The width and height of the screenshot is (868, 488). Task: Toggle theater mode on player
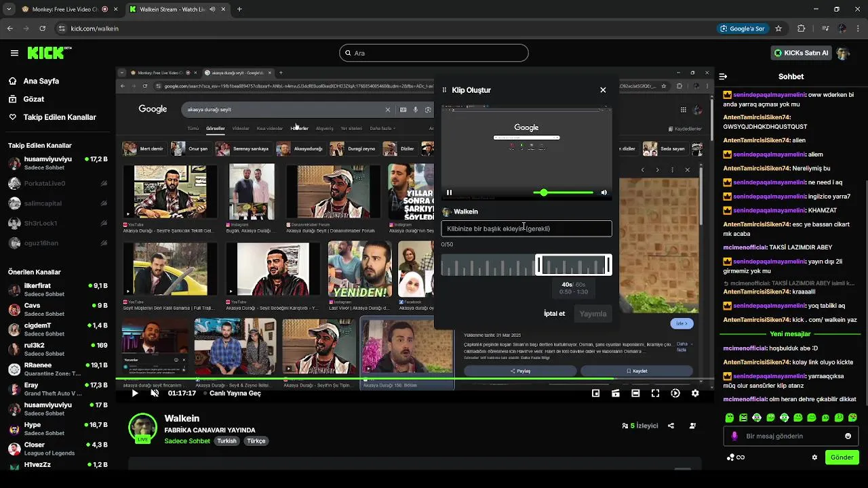tap(635, 393)
